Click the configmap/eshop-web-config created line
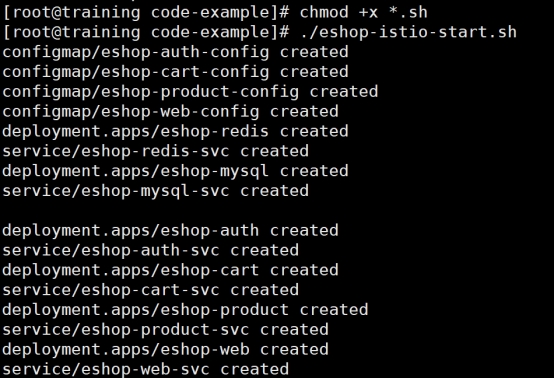This screenshot has height=378, width=554. (171, 112)
